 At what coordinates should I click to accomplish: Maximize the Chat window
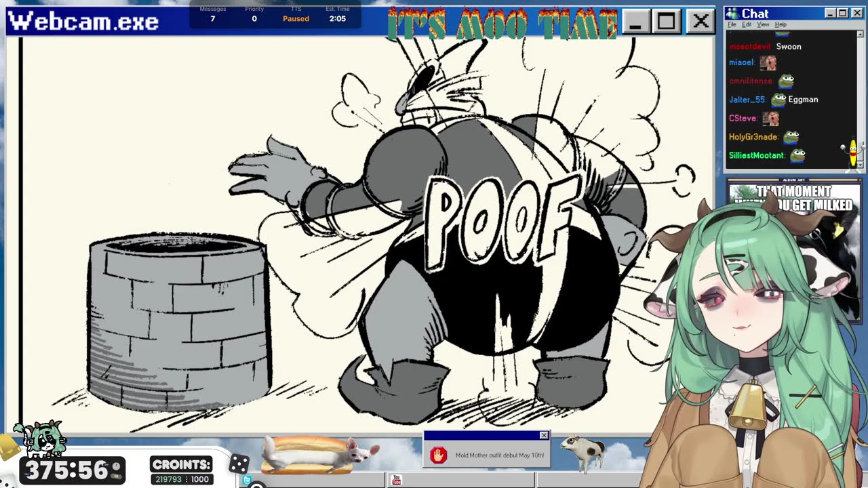tap(843, 14)
